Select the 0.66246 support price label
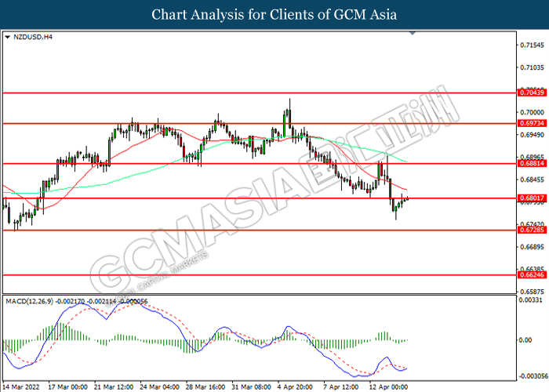Viewport: 549px width, 392px height. tap(532, 275)
